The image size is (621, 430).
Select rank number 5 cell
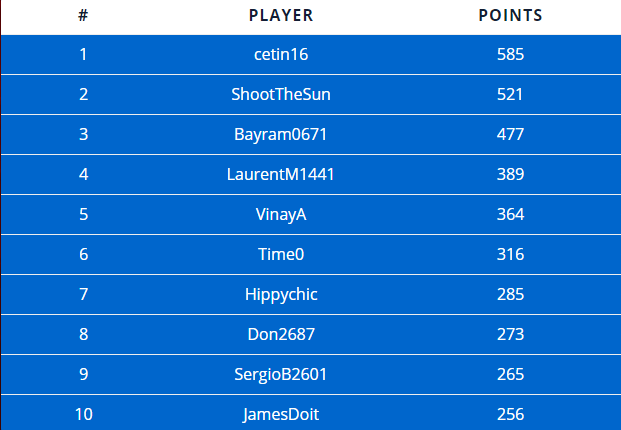(x=83, y=214)
